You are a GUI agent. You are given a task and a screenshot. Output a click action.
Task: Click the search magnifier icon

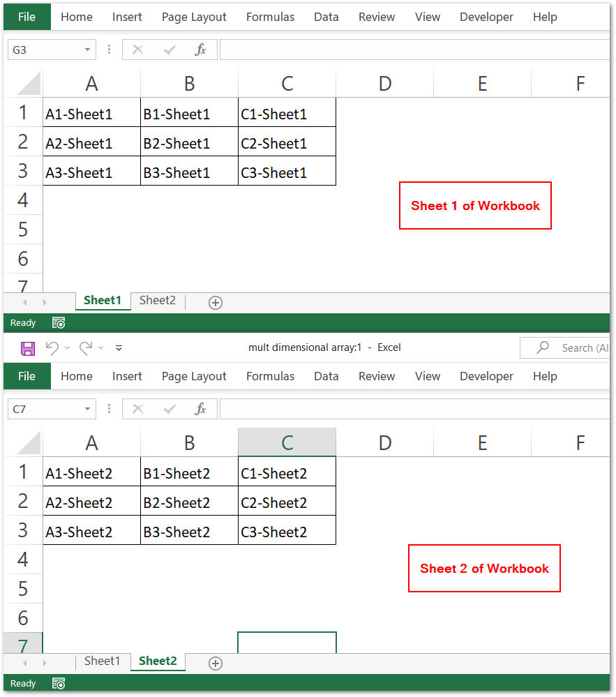[541, 347]
